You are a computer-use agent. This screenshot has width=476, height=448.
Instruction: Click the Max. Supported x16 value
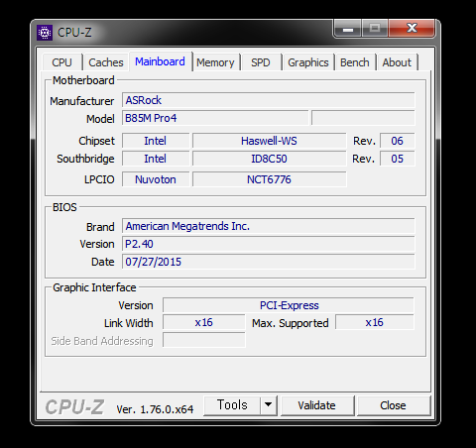tap(375, 322)
